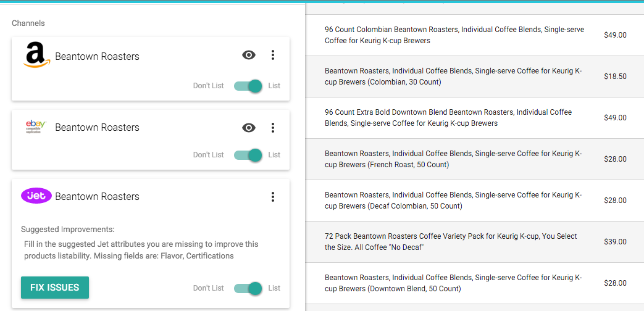Click the FIX ISSUES button on the Jet card
The height and width of the screenshot is (311, 644).
pyautogui.click(x=55, y=287)
